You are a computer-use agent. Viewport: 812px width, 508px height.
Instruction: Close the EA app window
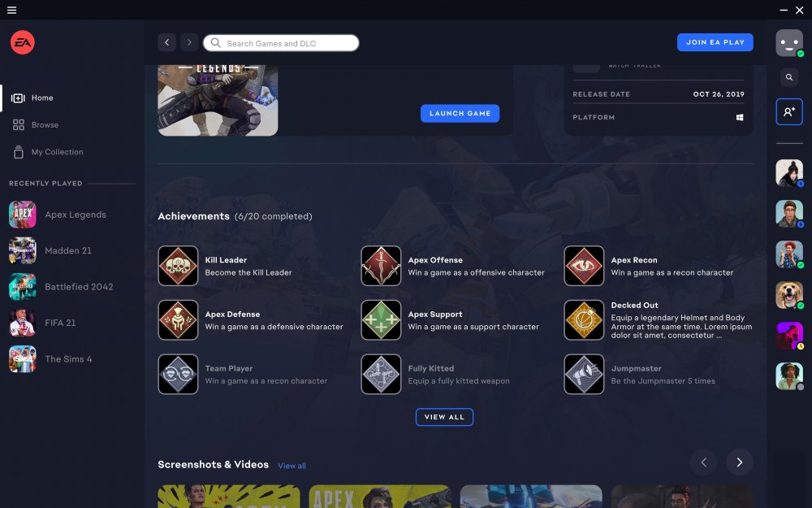[800, 10]
